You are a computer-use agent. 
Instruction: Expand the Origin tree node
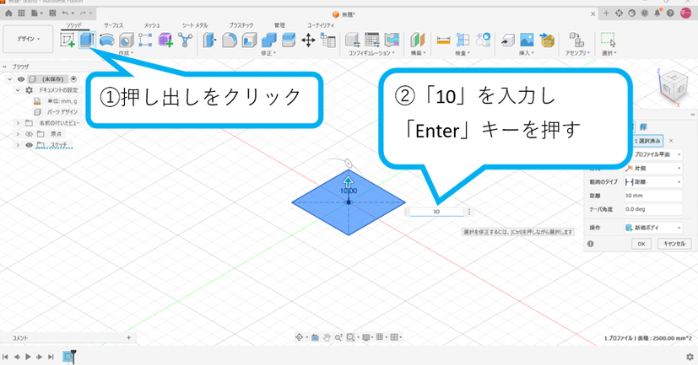18,134
